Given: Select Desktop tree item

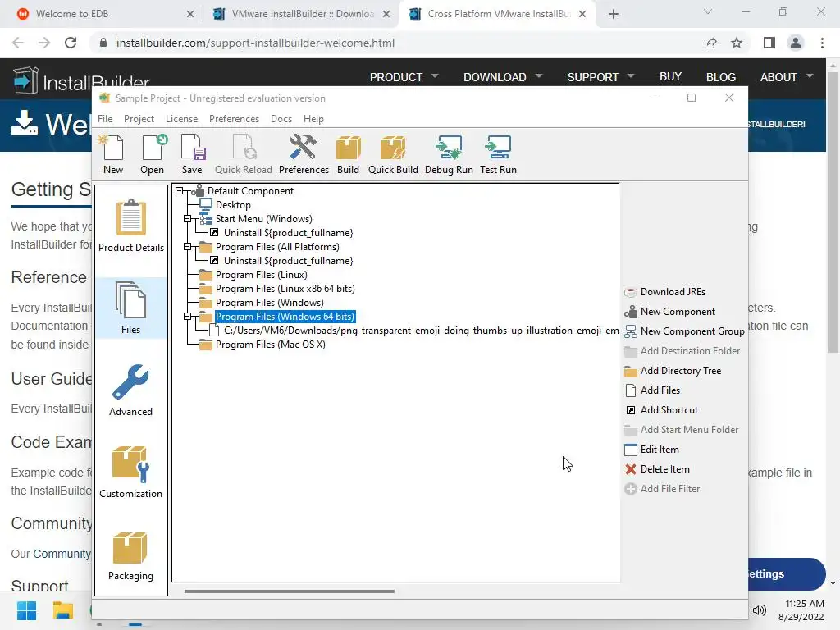Looking at the screenshot, I should pyautogui.click(x=232, y=204).
